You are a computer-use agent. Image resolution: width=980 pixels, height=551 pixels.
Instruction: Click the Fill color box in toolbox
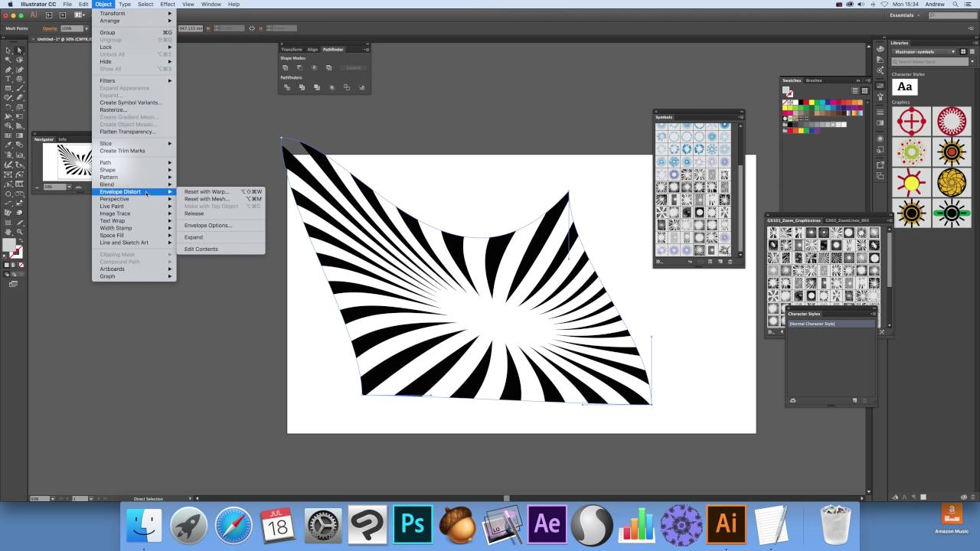(8, 245)
